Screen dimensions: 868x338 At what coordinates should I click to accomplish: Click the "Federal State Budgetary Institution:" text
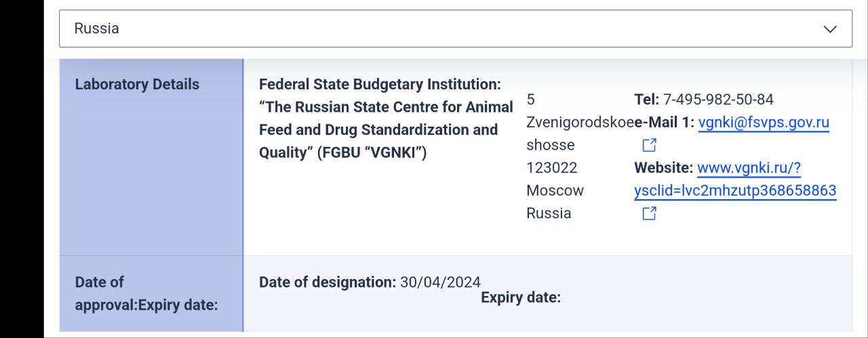[x=380, y=85]
